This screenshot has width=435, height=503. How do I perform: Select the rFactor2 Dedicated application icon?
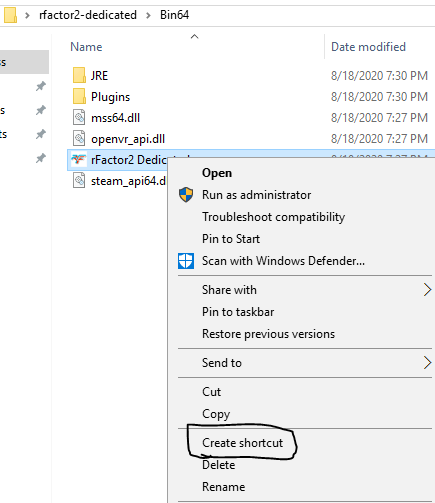[78, 160]
